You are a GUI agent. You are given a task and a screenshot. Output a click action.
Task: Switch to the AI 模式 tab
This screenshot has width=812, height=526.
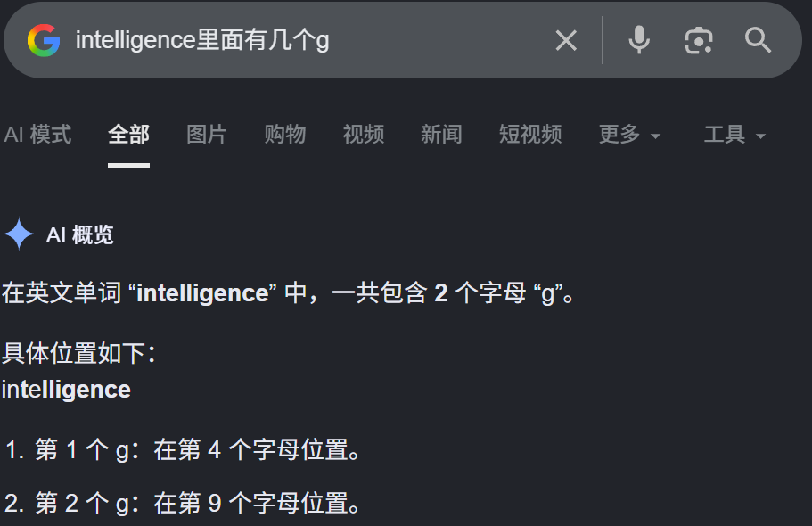coord(37,135)
